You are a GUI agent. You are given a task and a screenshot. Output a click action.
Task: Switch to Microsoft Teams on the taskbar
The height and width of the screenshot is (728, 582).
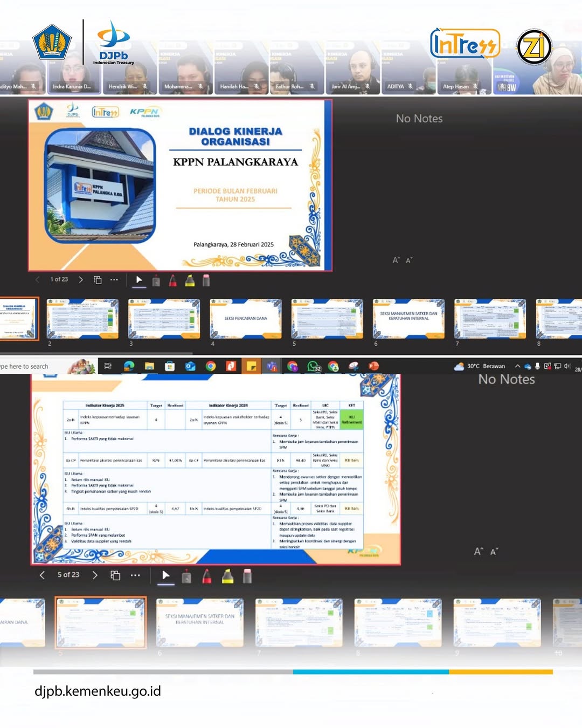click(x=272, y=366)
